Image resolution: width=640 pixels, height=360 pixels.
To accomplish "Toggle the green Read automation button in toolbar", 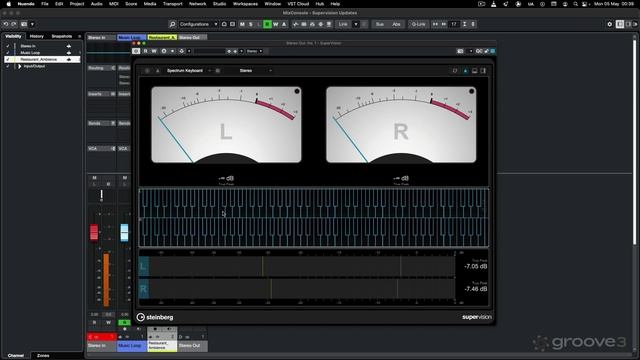I will click(267, 24).
